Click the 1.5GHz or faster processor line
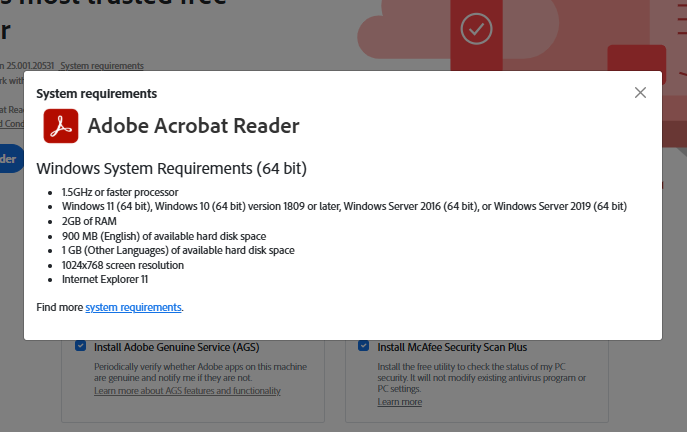The height and width of the screenshot is (432, 687). (x=120, y=192)
